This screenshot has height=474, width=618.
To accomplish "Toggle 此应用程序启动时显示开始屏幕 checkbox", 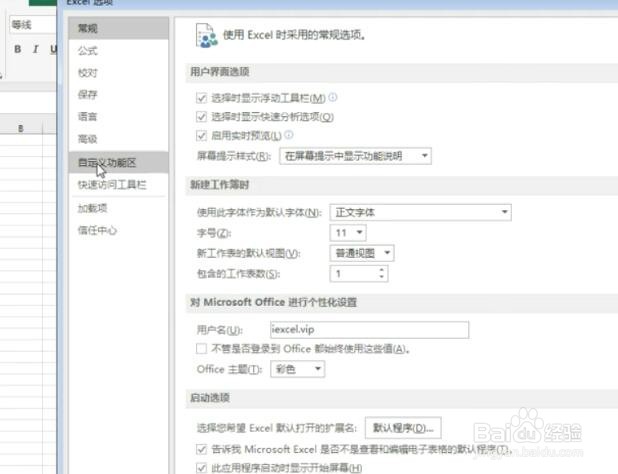I will (201, 468).
